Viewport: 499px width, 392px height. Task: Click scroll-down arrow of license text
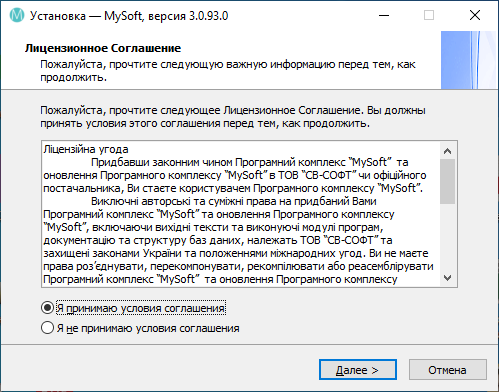(448, 278)
